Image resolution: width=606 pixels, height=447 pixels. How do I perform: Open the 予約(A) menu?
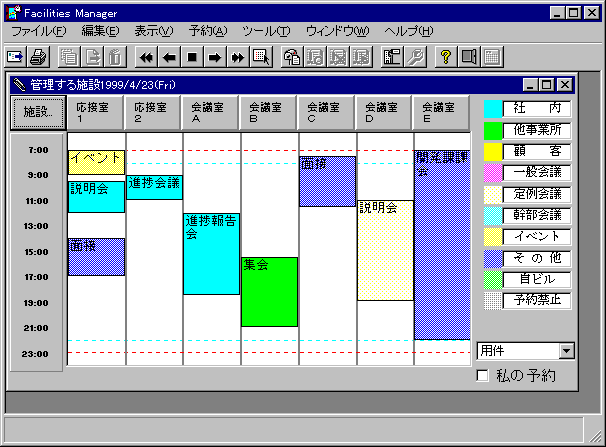[208, 31]
